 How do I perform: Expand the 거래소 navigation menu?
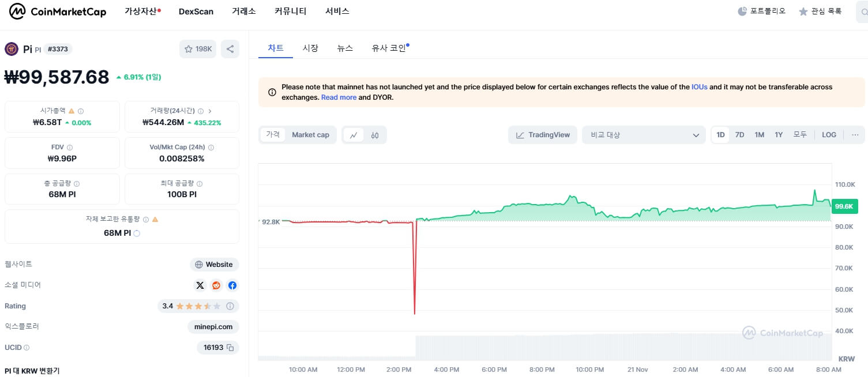tap(243, 10)
